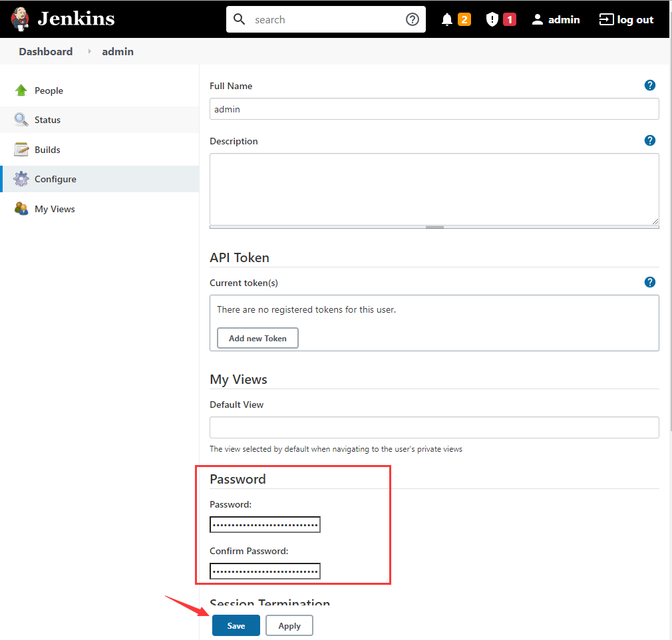Open the search help question mark
This screenshot has height=640, width=672.
click(413, 19)
